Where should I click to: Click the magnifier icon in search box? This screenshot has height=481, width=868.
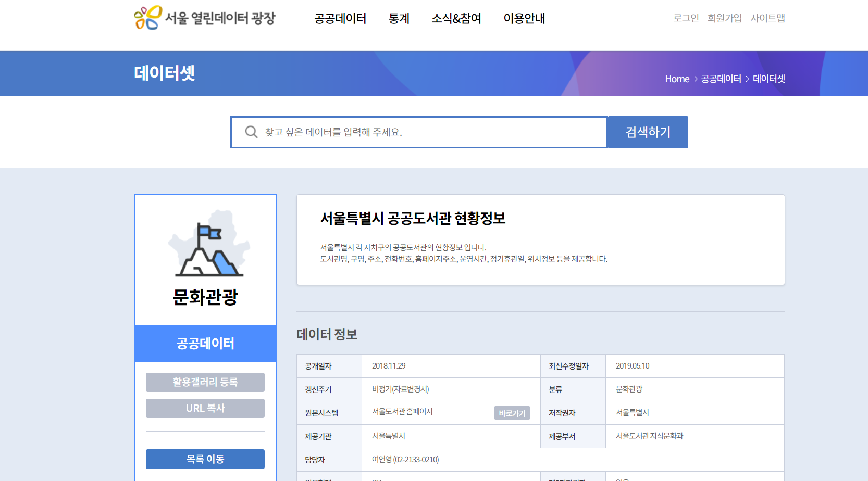(251, 132)
